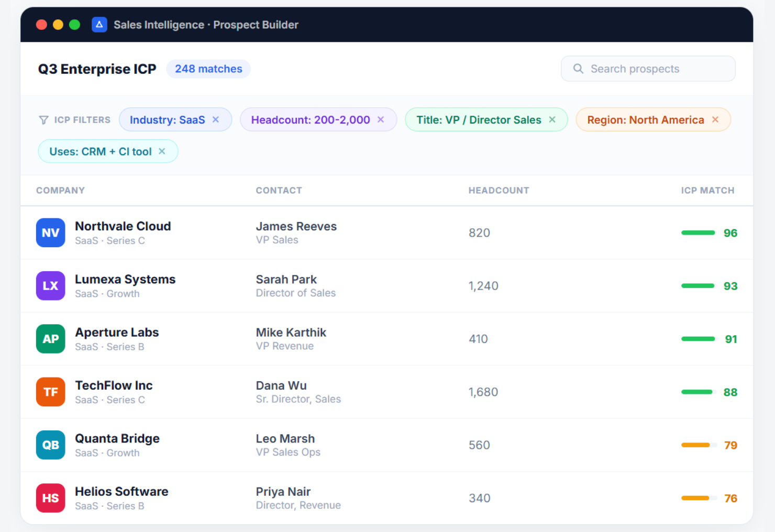Select contact Mike Karthik
Image resolution: width=775 pixels, height=532 pixels.
click(291, 332)
